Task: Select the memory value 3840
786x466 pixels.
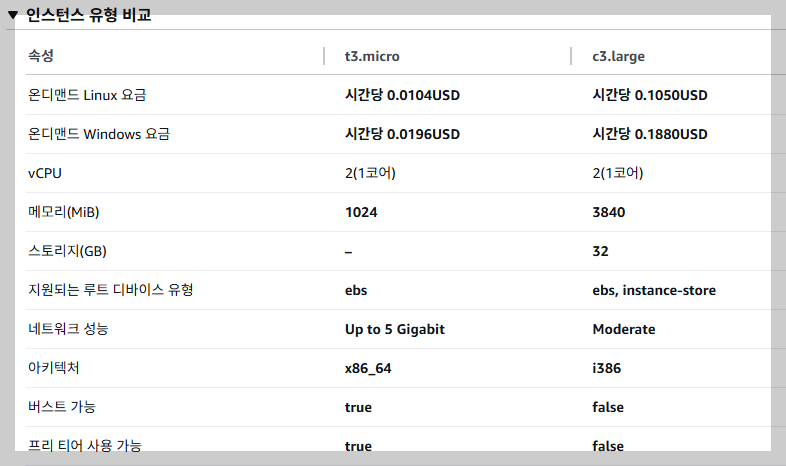Action: coord(609,212)
